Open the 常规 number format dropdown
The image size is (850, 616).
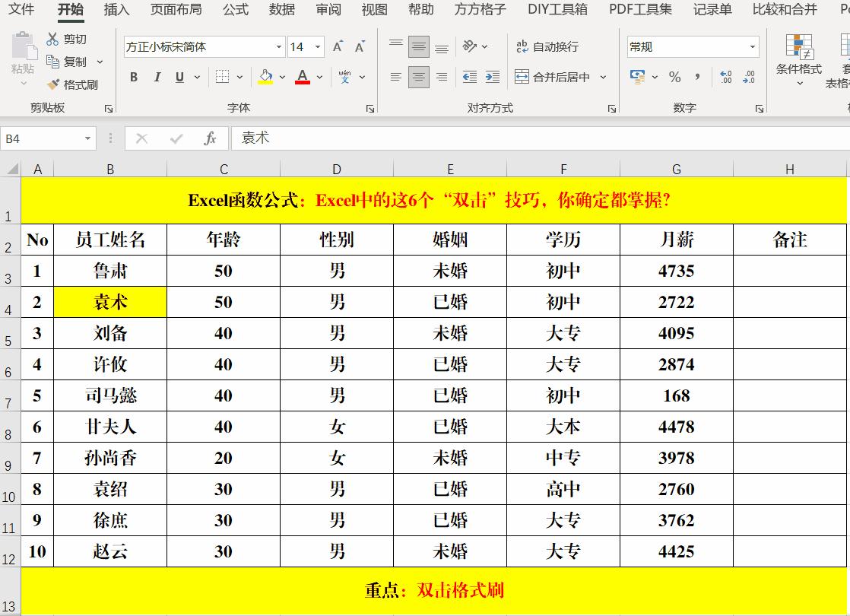coord(753,46)
